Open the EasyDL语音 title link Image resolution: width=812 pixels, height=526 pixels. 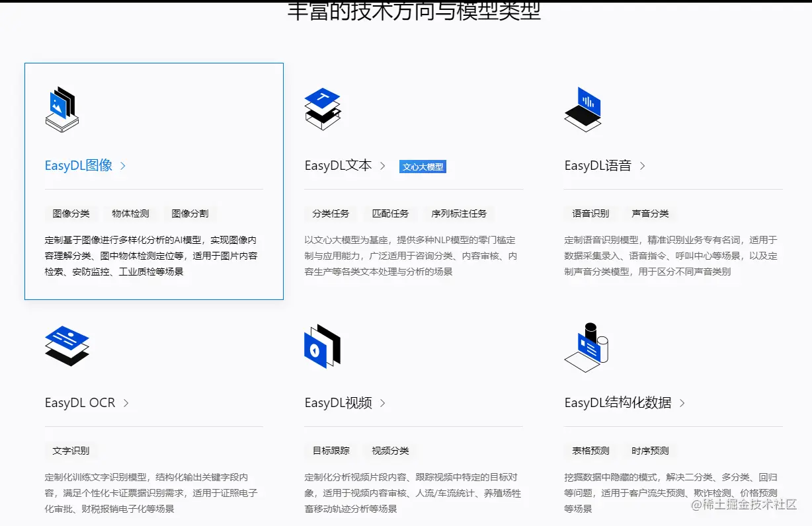[598, 165]
